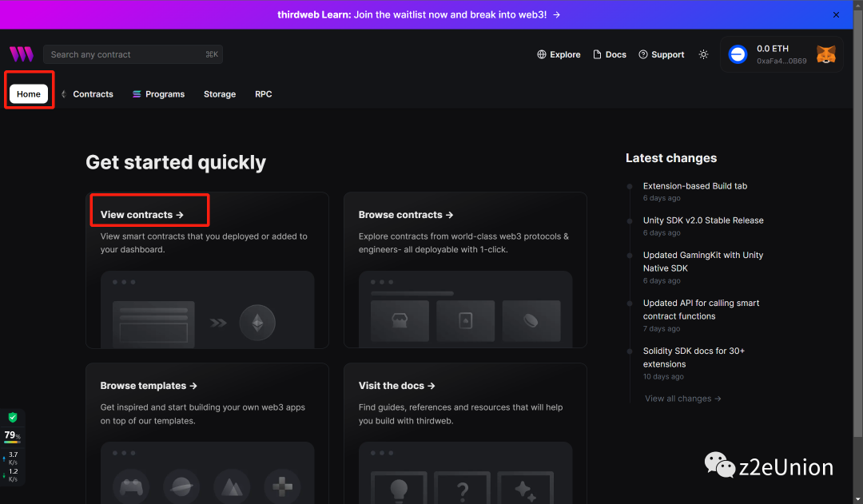The width and height of the screenshot is (863, 504).
Task: Open the connected wallet account dropdown
Action: pyautogui.click(x=781, y=54)
